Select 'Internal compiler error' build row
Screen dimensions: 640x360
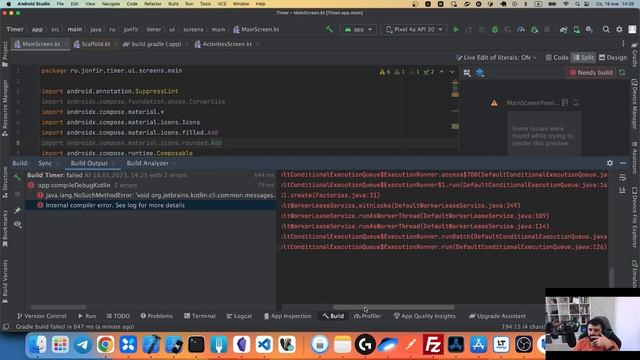coord(151,205)
